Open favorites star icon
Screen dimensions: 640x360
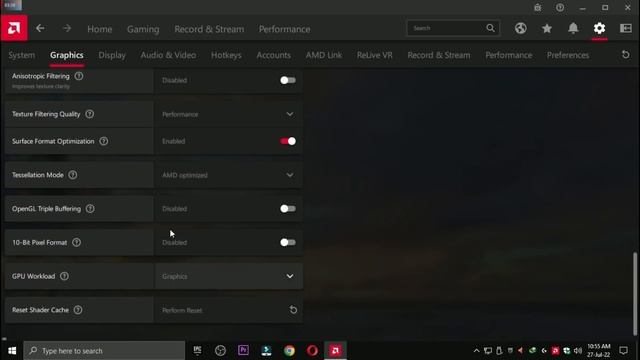pyautogui.click(x=547, y=28)
